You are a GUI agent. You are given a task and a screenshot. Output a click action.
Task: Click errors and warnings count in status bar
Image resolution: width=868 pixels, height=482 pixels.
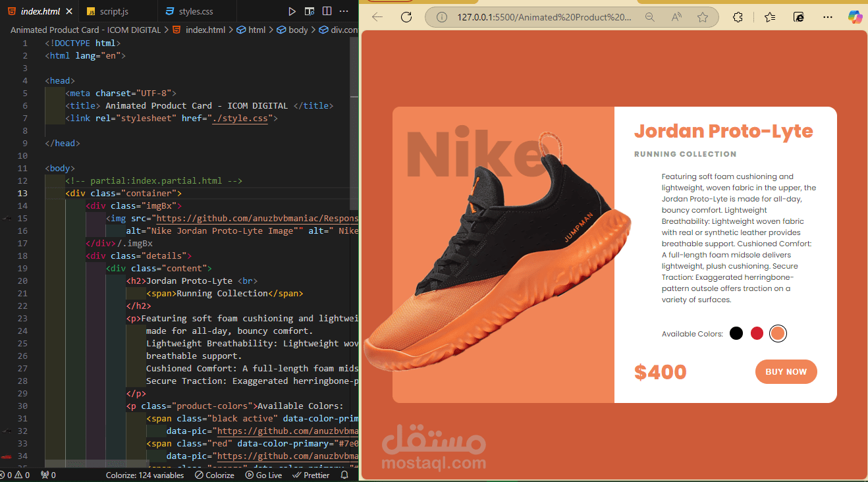[15, 475]
